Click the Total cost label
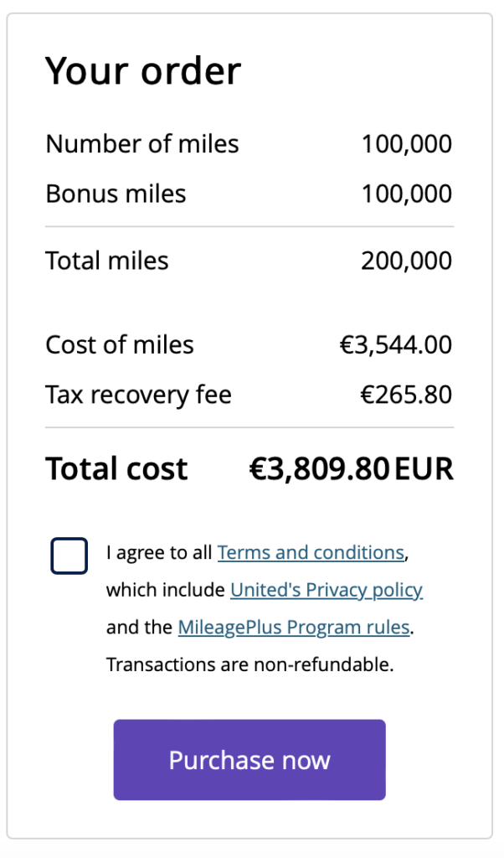Image resolution: width=504 pixels, height=858 pixels. (116, 469)
